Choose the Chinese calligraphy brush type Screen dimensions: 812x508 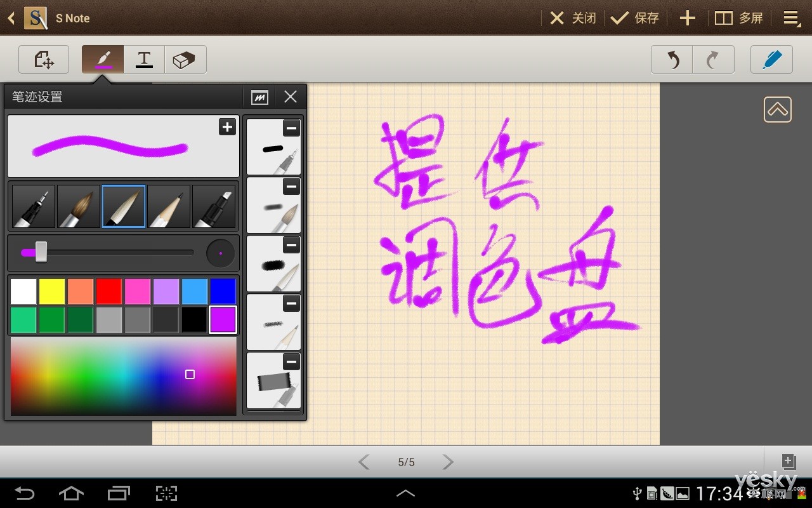pos(124,206)
